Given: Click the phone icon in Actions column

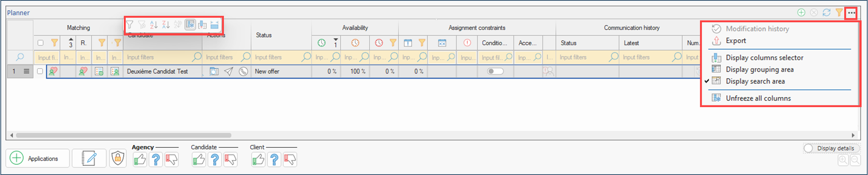Looking at the screenshot, I should coord(244,71).
